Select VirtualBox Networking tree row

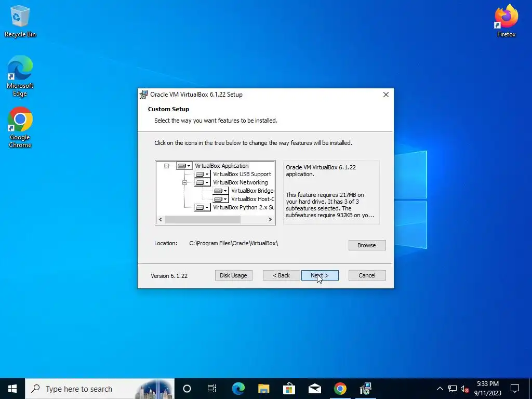pyautogui.click(x=240, y=182)
